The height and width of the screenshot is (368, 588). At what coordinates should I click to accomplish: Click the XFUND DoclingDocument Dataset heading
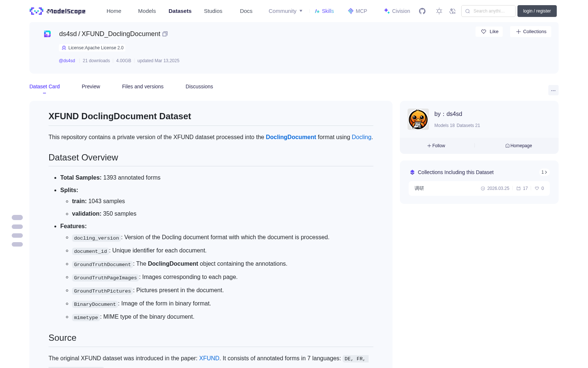[x=120, y=116]
